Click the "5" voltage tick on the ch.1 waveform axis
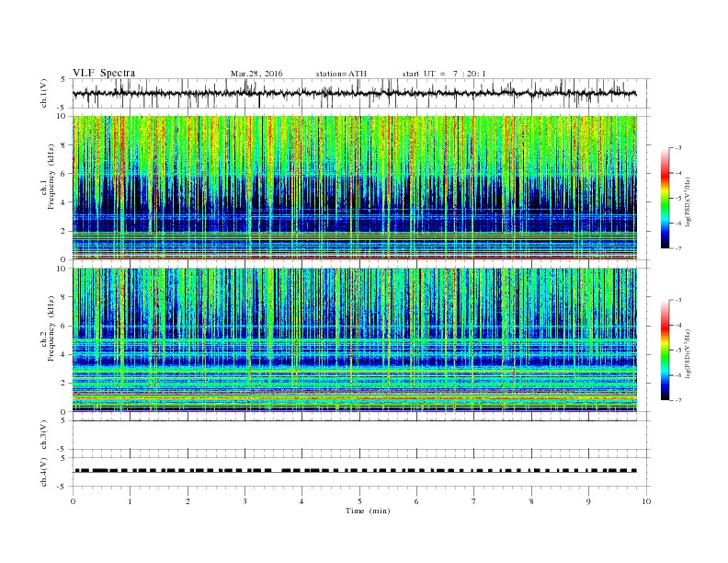Image resolution: width=728 pixels, height=563 pixels. click(63, 79)
